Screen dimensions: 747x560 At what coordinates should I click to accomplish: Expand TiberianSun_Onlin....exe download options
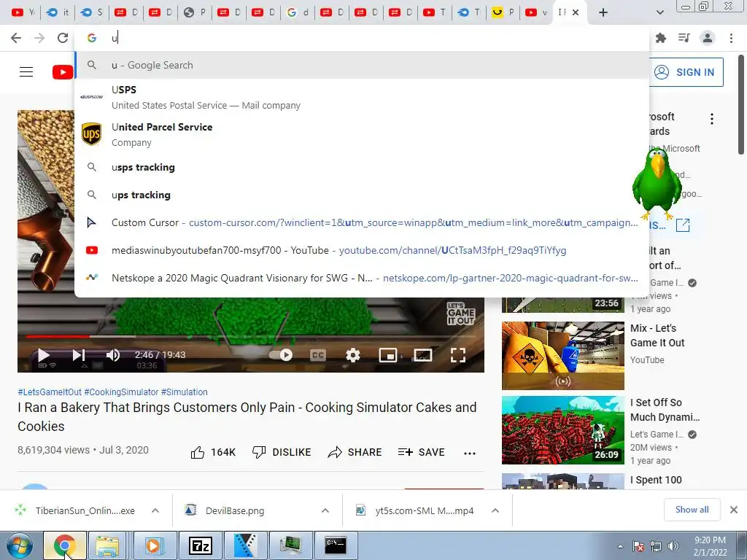[x=155, y=510]
